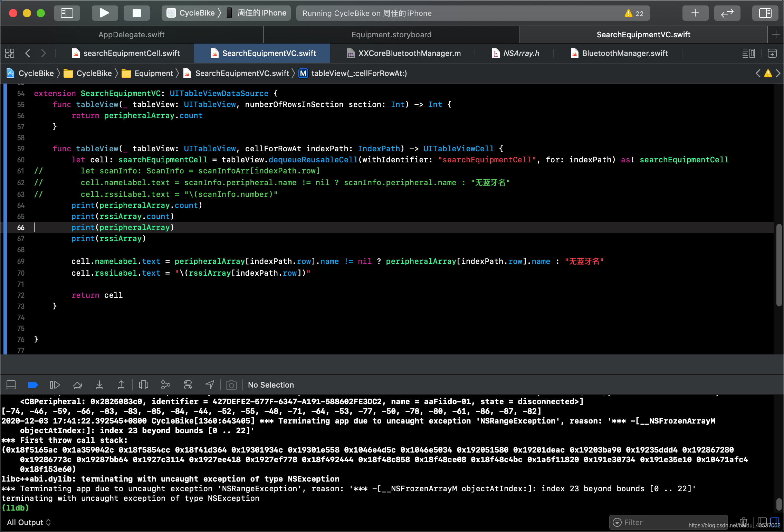This screenshot has height=532, width=784.
Task: Toggle the Inspectors right panel
Action: 765,13
